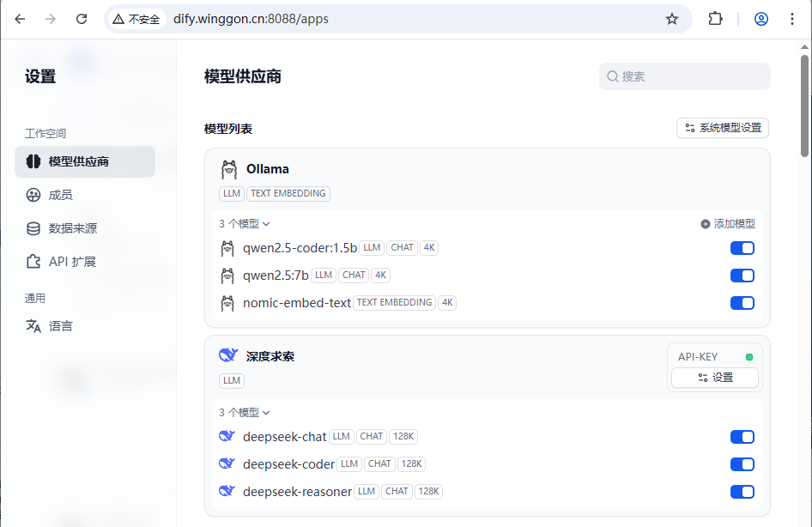Click the qwen2.5:7b model llama icon
The width and height of the screenshot is (812, 527).
[227, 276]
